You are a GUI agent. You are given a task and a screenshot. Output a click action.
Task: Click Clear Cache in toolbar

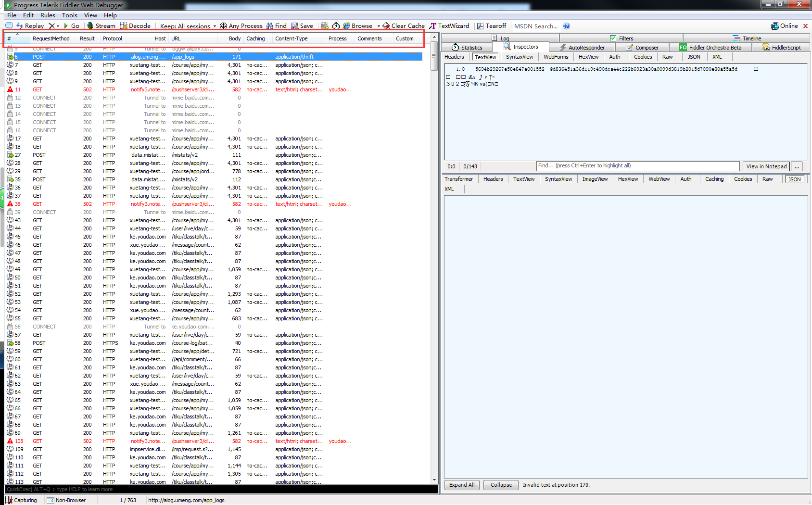(404, 26)
